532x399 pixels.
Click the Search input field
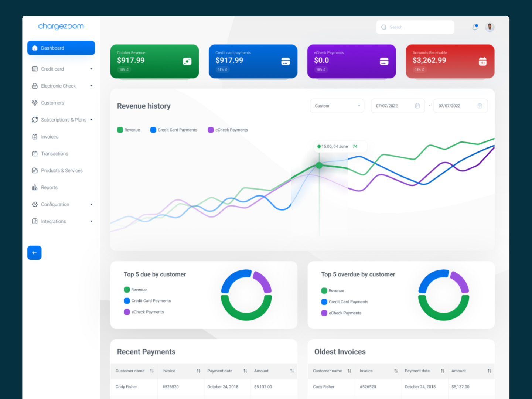click(x=415, y=27)
